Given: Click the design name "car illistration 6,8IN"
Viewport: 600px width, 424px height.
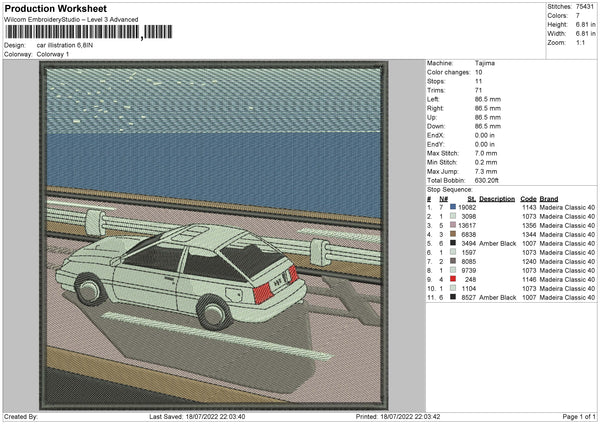Looking at the screenshot, I should 65,45.
